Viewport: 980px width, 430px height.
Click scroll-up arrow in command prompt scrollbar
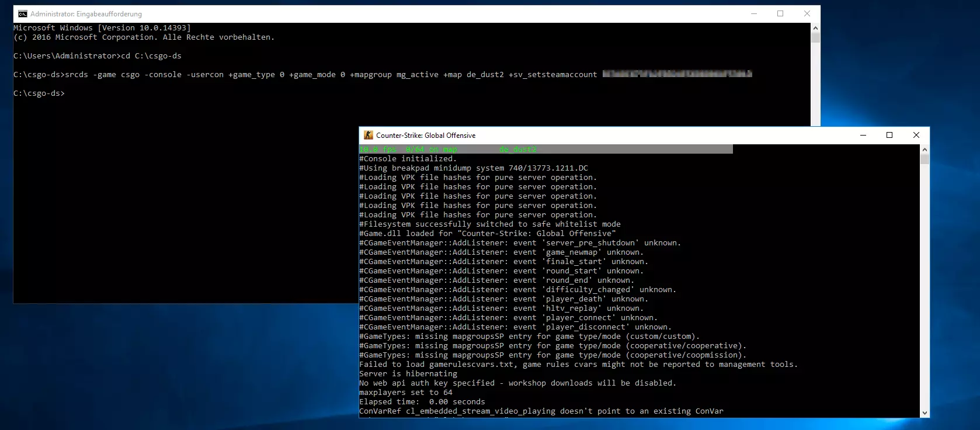pyautogui.click(x=815, y=27)
